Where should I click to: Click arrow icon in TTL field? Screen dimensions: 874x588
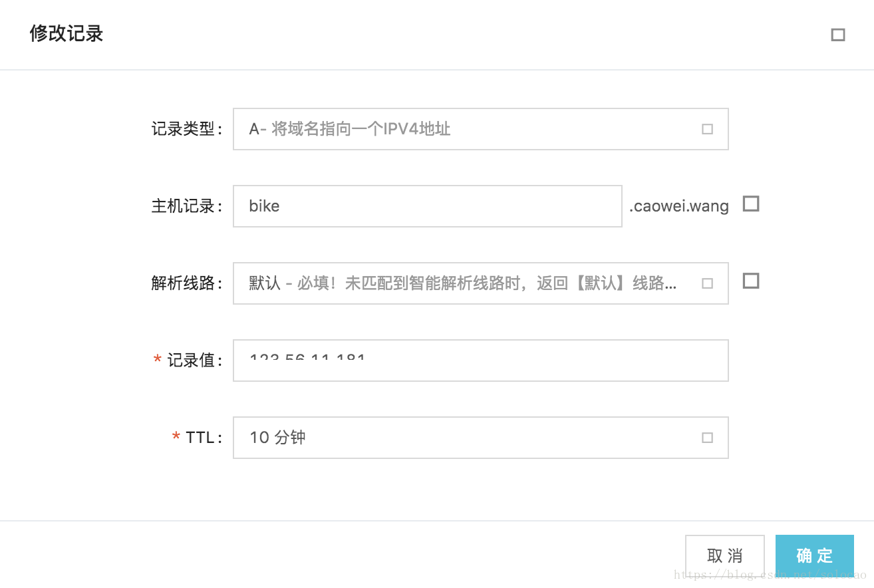[707, 438]
